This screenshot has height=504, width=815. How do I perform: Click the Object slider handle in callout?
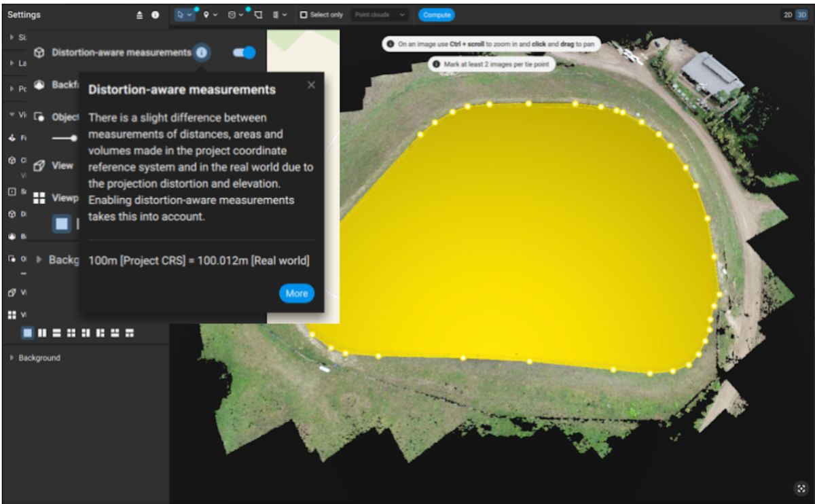tap(74, 138)
